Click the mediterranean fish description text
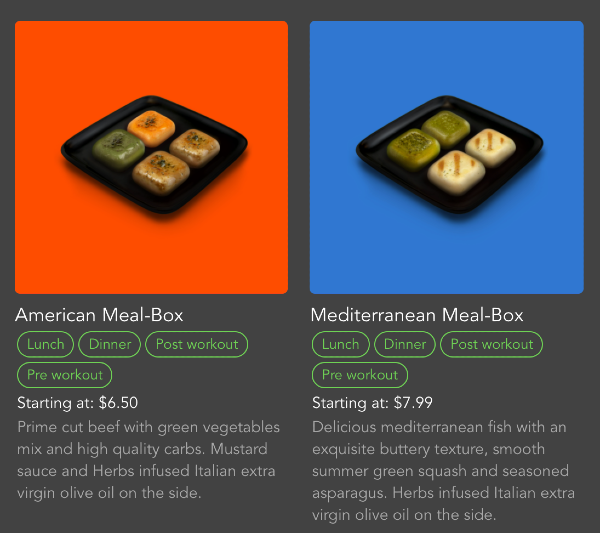 pos(443,471)
